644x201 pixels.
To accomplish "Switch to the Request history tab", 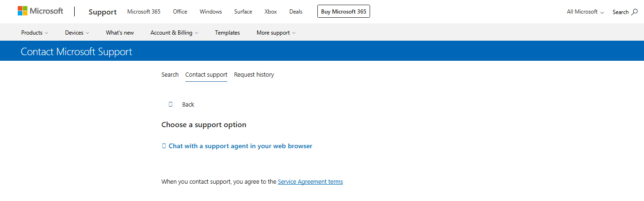I will [x=254, y=75].
